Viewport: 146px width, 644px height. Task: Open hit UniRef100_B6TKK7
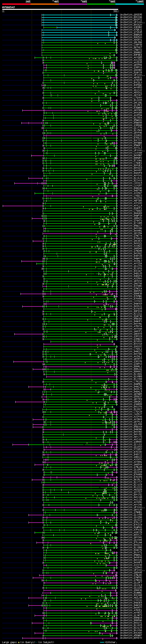click(x=131, y=48)
